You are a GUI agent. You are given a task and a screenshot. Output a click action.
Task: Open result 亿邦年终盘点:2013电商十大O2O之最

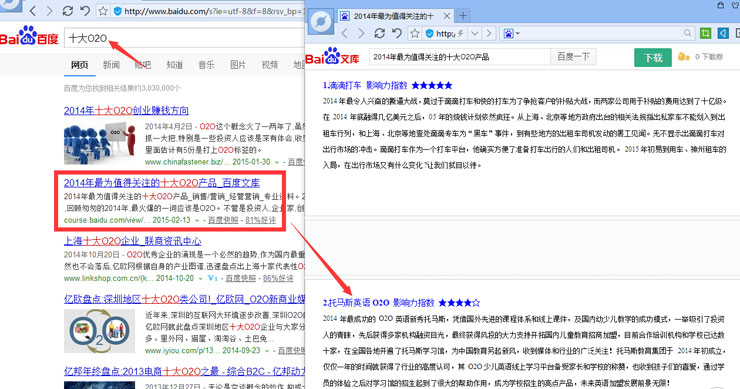click(x=184, y=372)
